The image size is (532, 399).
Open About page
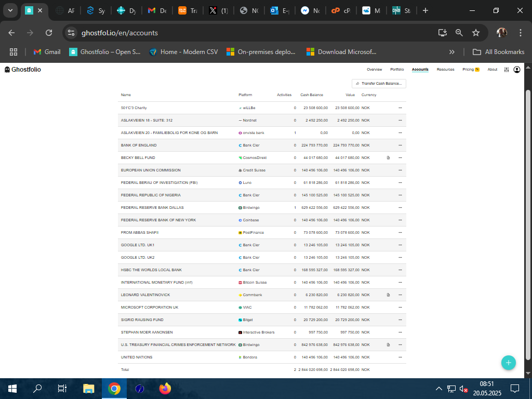click(x=493, y=70)
